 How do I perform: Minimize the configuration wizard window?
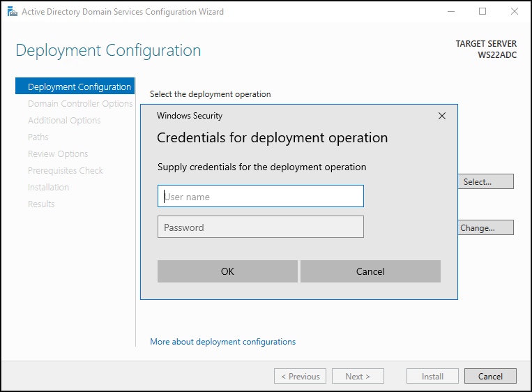pyautogui.click(x=451, y=12)
